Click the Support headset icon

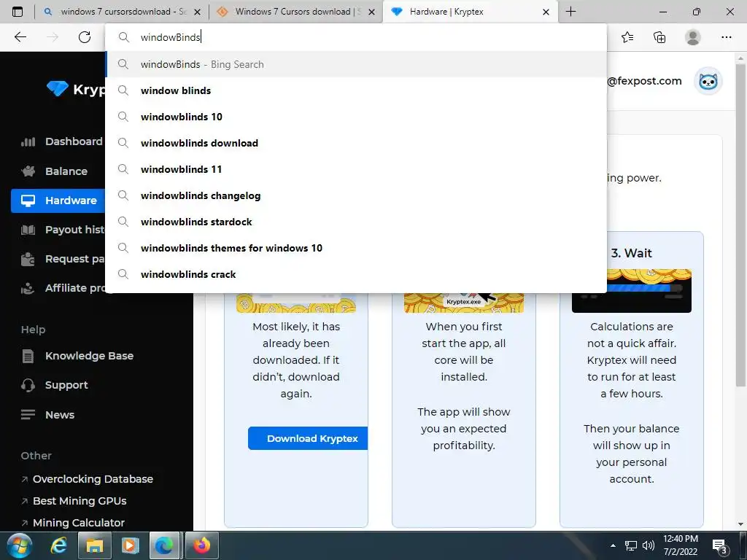click(x=28, y=385)
